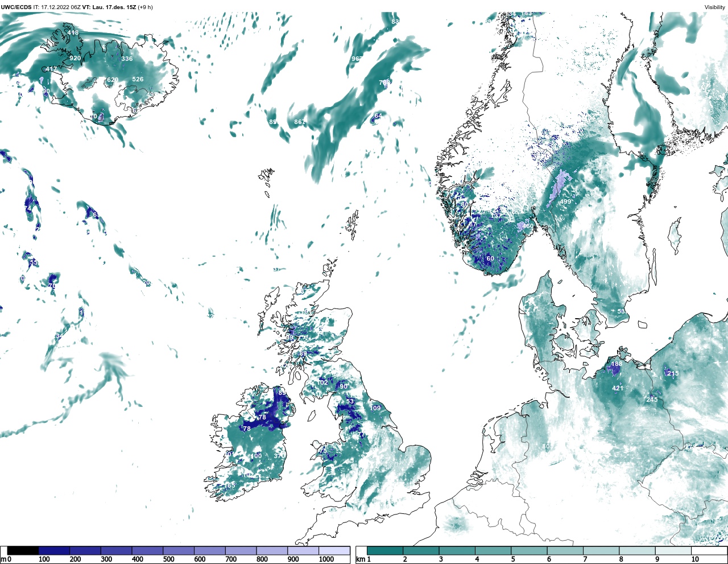This screenshot has width=728, height=564.
Task: Click the 'm' unit label of meter legend
Action: click(x=3, y=559)
